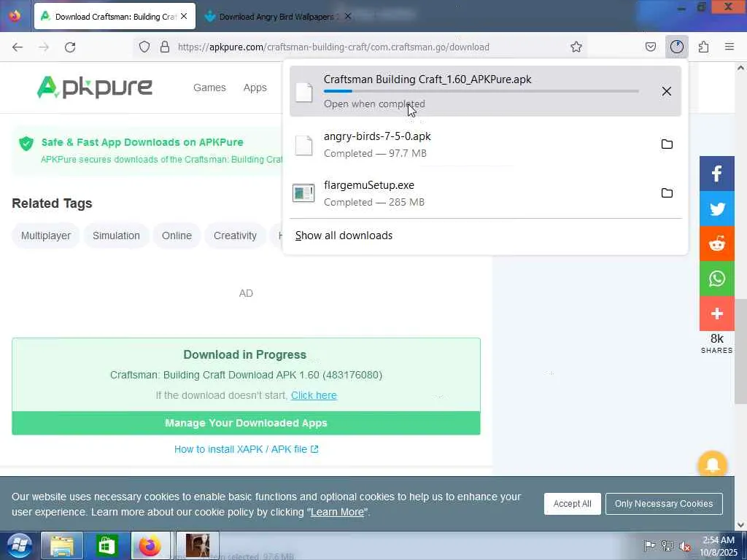747x560 pixels.
Task: Click Show all downloads
Action: (x=344, y=236)
